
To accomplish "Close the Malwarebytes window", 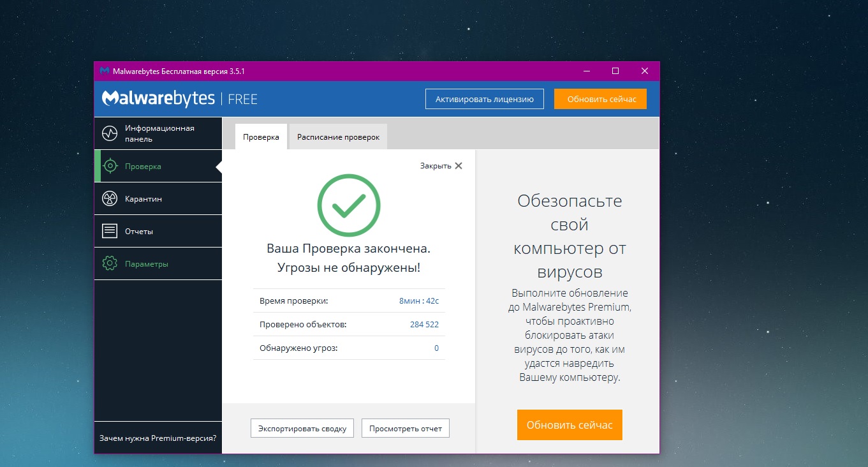I will click(x=645, y=71).
